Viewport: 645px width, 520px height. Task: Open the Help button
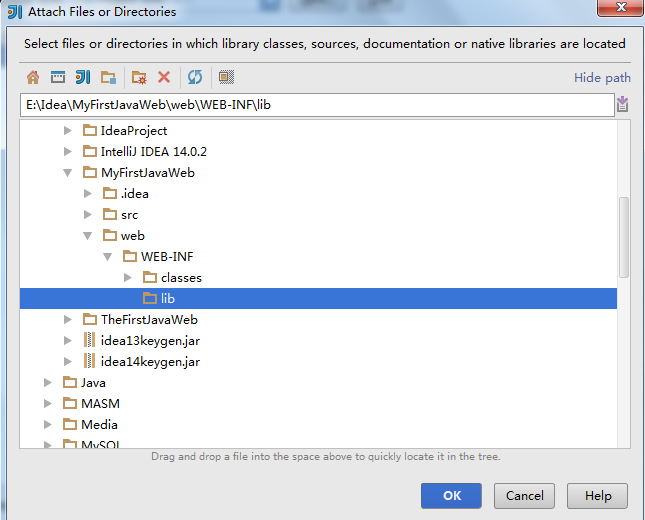[x=597, y=495]
